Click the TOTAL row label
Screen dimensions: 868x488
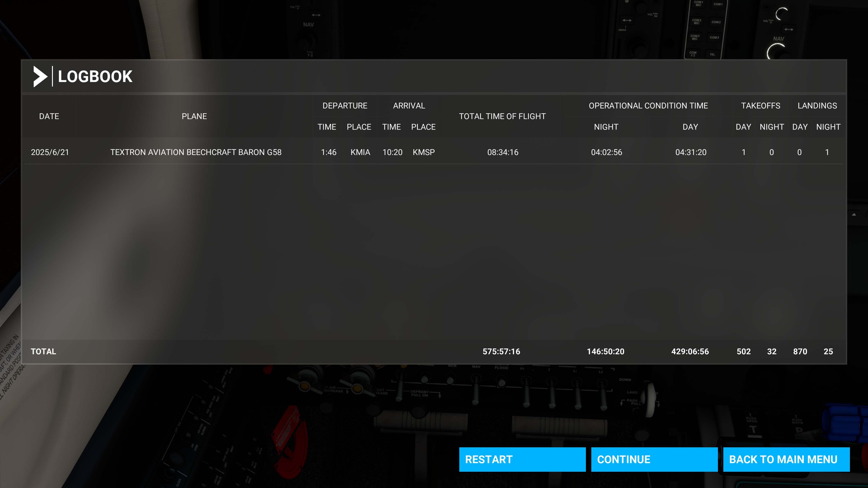(x=43, y=352)
